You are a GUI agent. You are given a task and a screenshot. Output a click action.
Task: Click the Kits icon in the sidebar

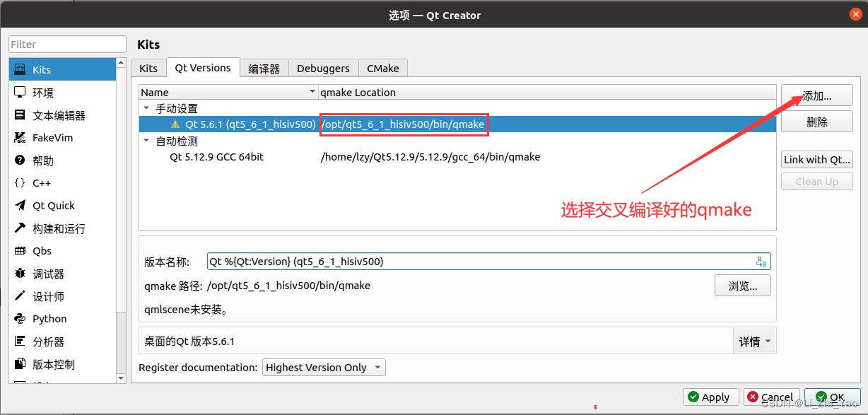pyautogui.click(x=20, y=69)
